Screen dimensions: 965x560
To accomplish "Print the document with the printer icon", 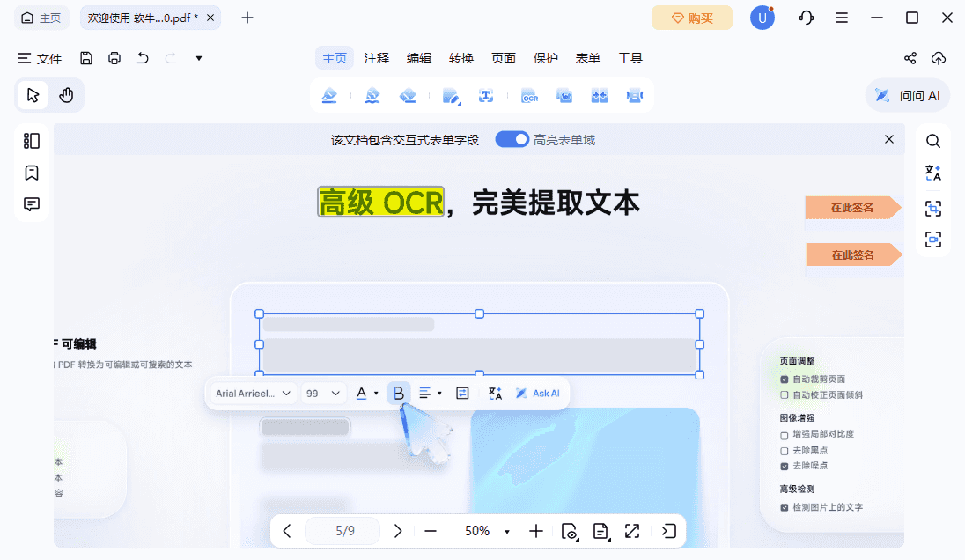I will click(114, 58).
